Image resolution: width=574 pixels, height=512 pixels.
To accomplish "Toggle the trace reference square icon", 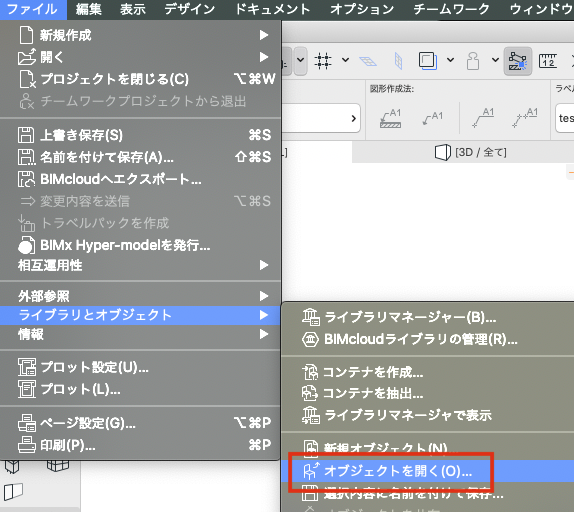I will click(427, 60).
